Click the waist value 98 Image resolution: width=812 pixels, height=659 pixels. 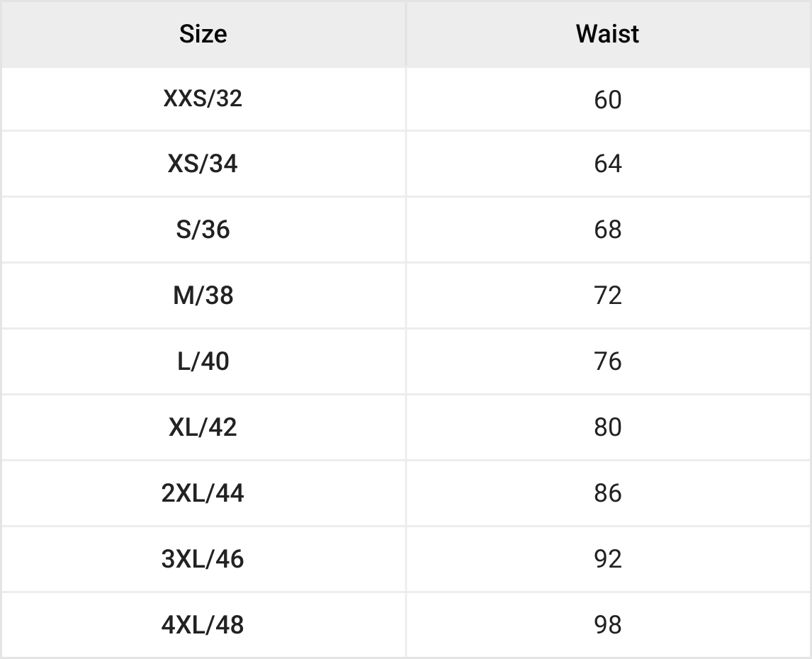608,624
